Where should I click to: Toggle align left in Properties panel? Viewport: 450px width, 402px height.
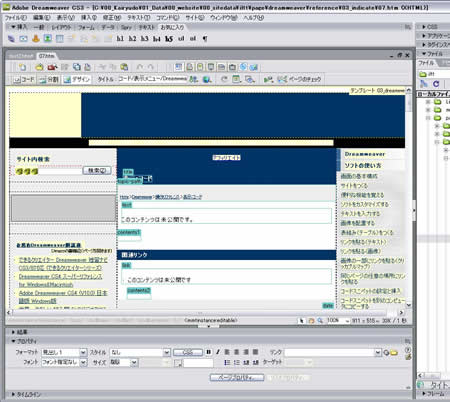coord(227,352)
